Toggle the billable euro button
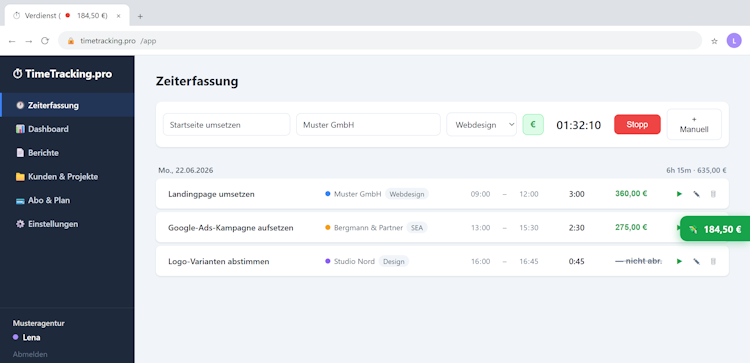The height and width of the screenshot is (363, 750). [x=533, y=124]
